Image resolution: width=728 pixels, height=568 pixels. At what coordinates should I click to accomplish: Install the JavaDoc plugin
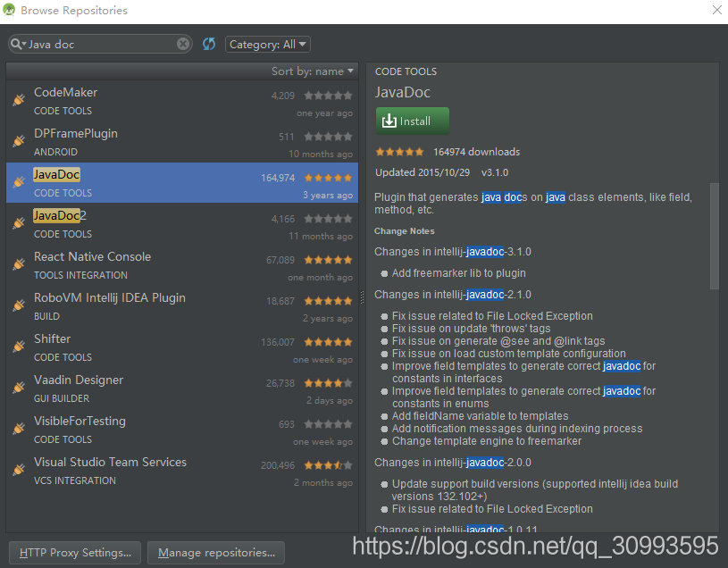pyautogui.click(x=413, y=121)
